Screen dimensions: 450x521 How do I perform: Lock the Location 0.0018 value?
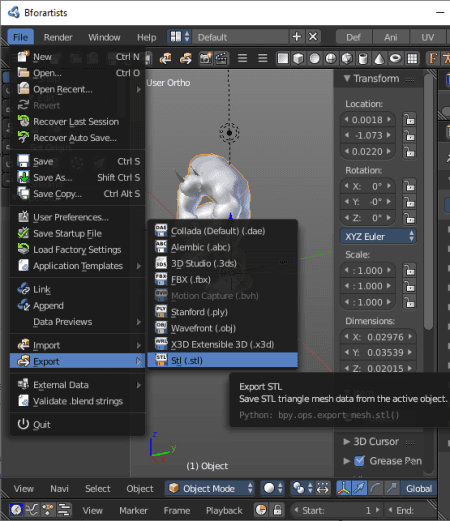(409, 119)
